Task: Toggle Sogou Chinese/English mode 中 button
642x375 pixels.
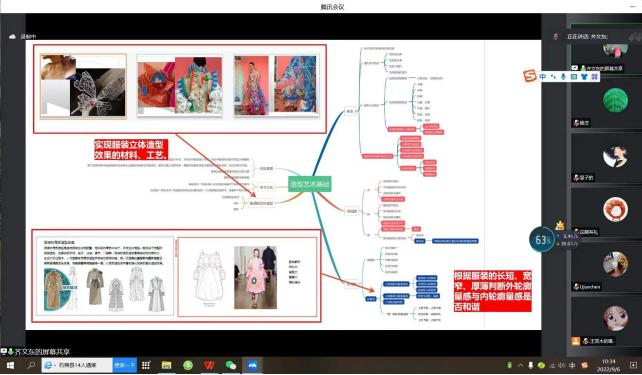Action: 543,77
